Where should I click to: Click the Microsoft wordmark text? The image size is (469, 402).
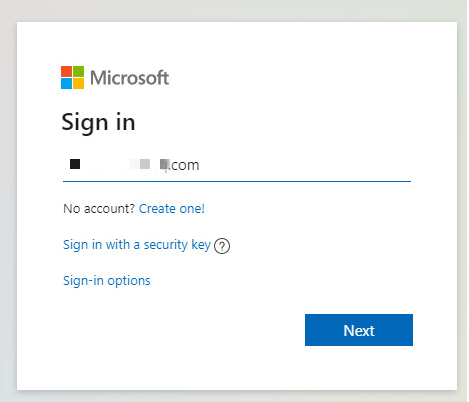tap(130, 78)
